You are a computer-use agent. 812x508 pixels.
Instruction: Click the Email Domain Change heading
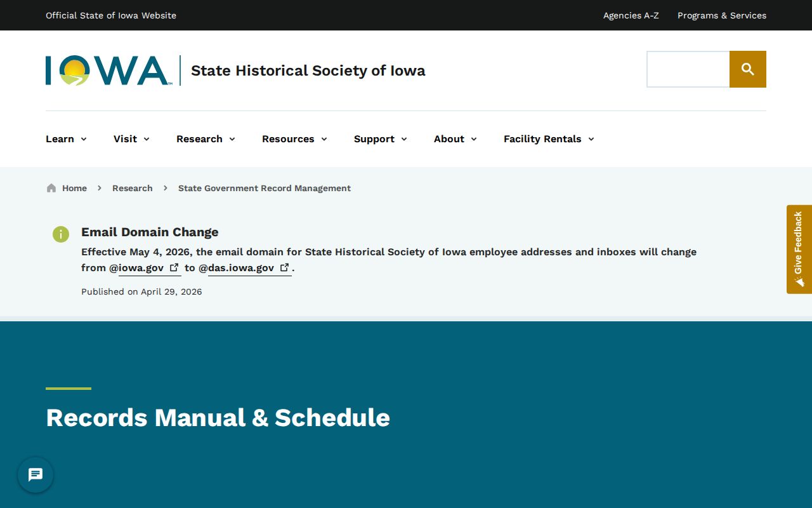150,232
